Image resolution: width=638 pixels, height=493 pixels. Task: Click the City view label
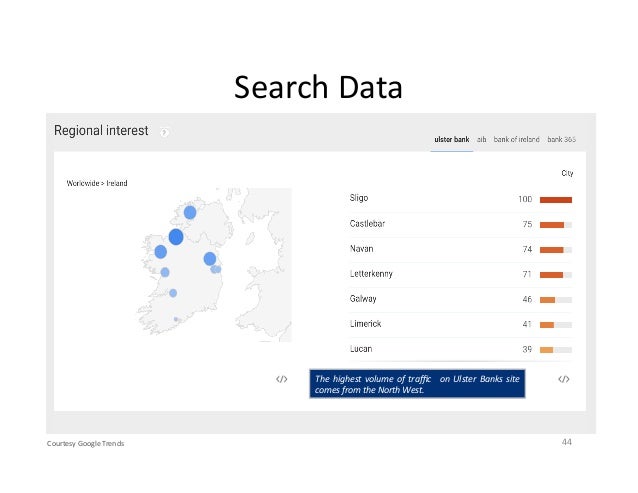tap(567, 173)
